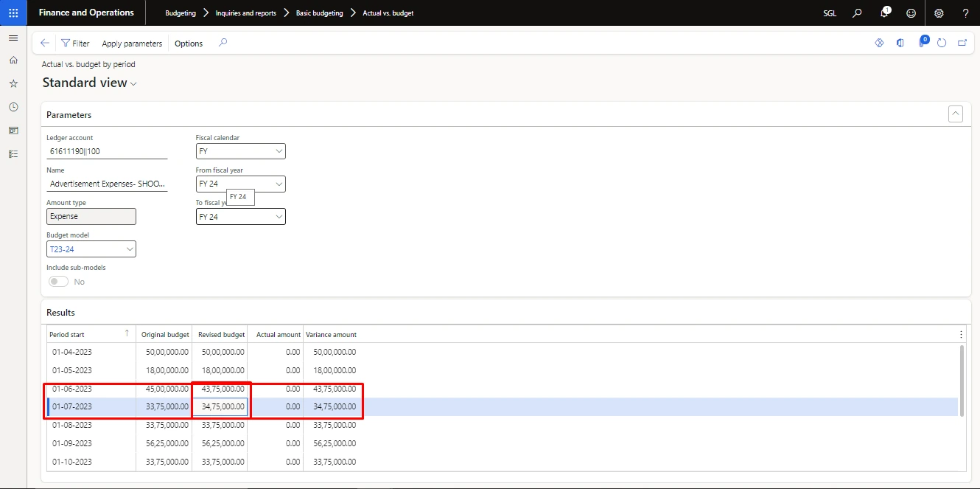Viewport: 980px width, 489px height.
Task: Select the 01-04-2023 row
Action: (502, 353)
